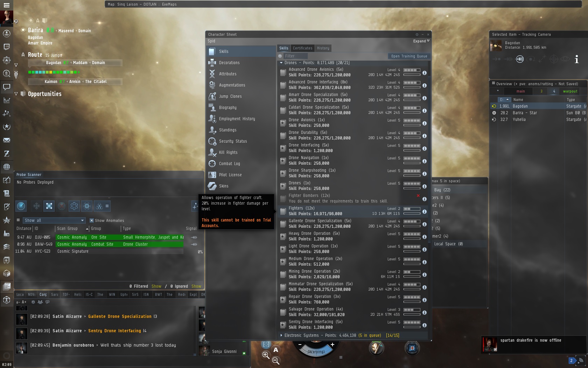Click the Z icon in the Neocom sidebar
588x368 pixels.
pyautogui.click(x=6, y=154)
